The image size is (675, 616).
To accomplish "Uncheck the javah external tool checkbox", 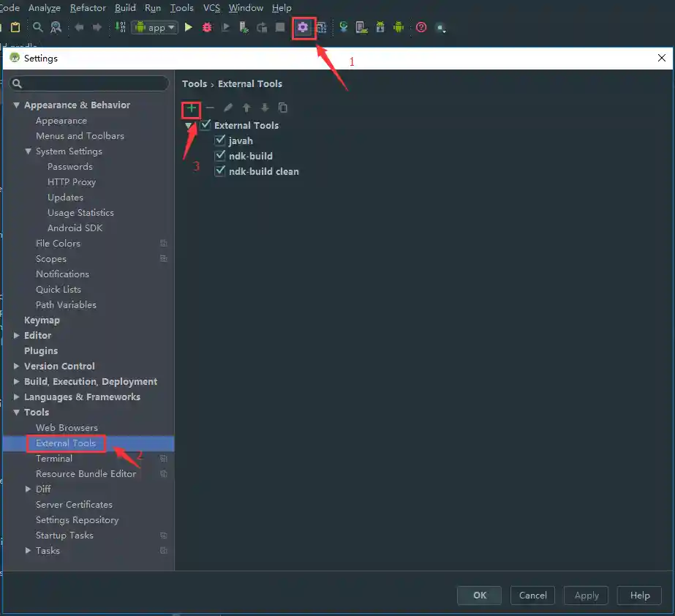I will click(220, 140).
